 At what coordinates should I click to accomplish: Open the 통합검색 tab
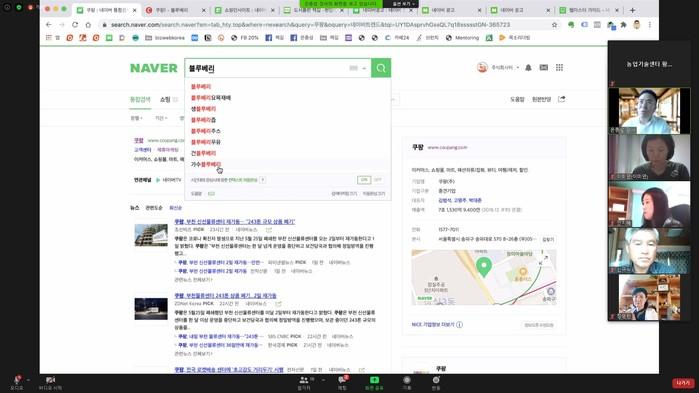click(x=140, y=99)
